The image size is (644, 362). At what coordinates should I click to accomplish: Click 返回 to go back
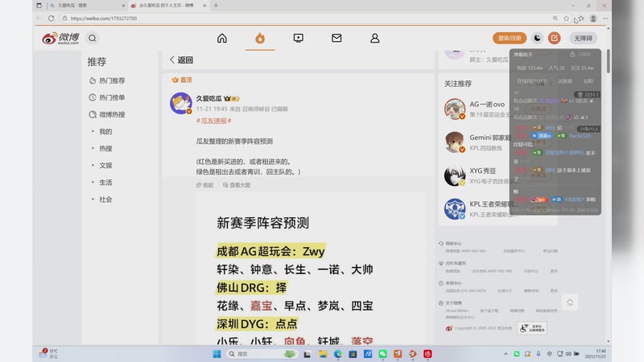[181, 60]
